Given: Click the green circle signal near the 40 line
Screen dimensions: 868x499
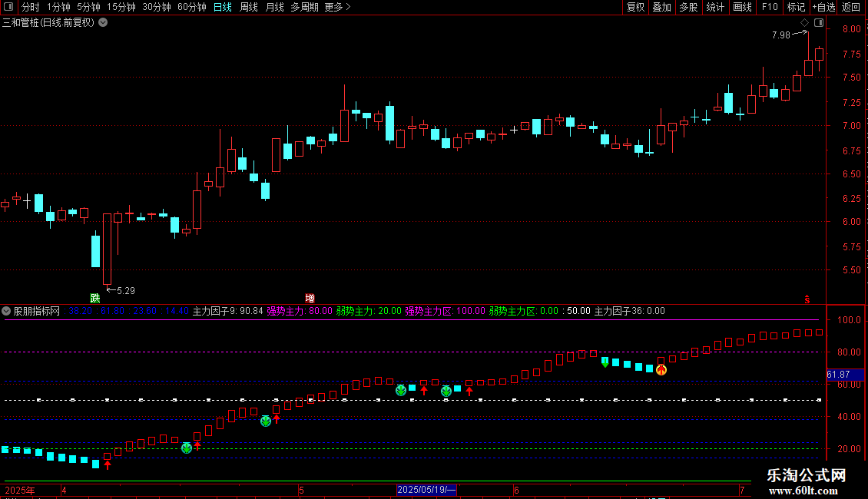Looking at the screenshot, I should tap(266, 421).
